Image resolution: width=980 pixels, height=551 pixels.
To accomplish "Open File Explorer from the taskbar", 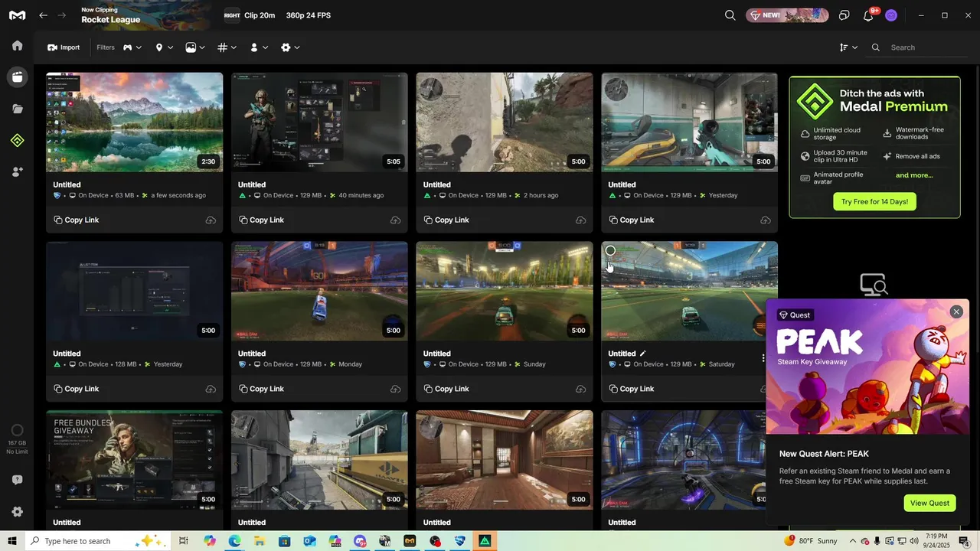I will [x=260, y=541].
